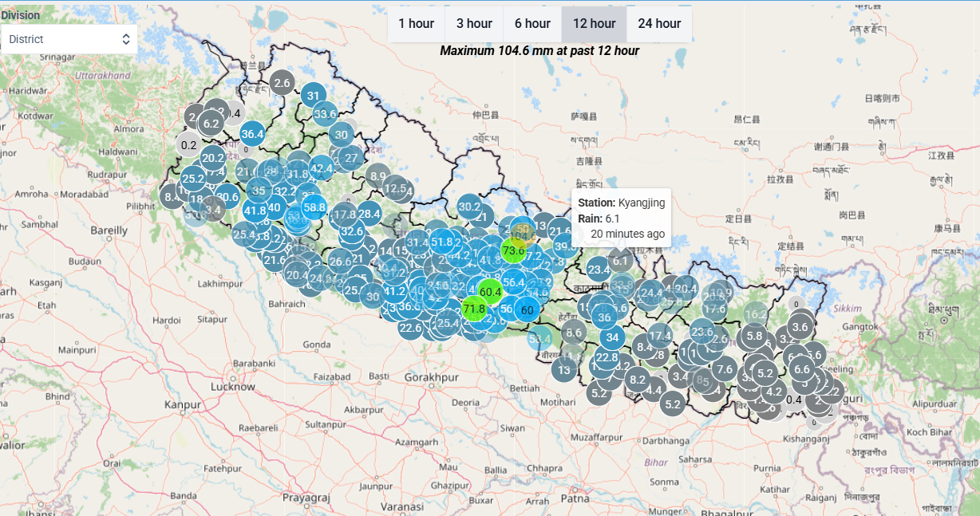Open the 25.2 station marker
This screenshot has height=516, width=980.
(193, 179)
